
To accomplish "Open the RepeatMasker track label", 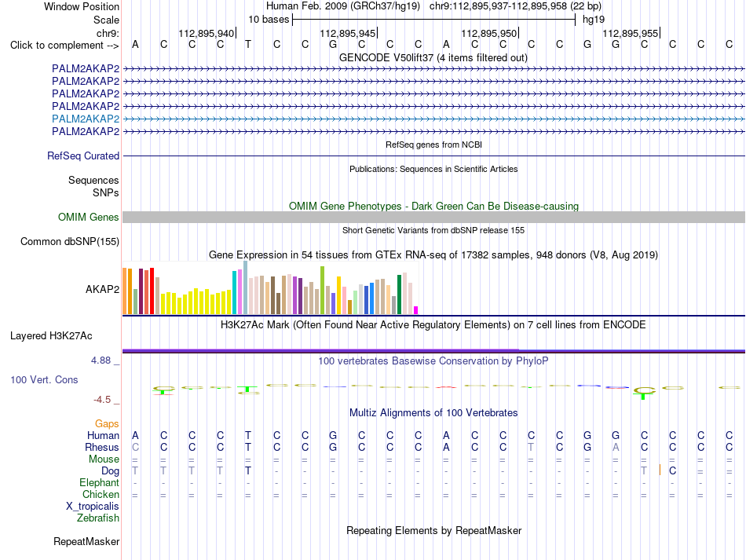I will [86, 541].
